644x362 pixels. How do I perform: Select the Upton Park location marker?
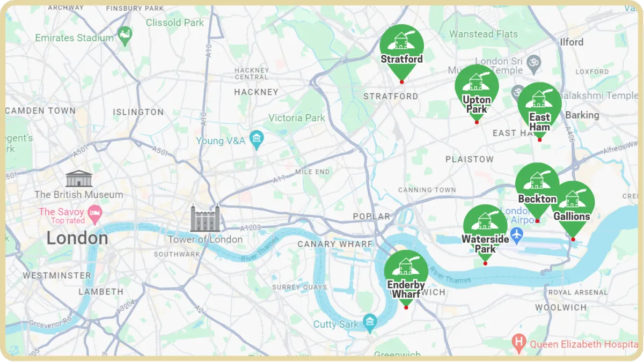tap(477, 93)
